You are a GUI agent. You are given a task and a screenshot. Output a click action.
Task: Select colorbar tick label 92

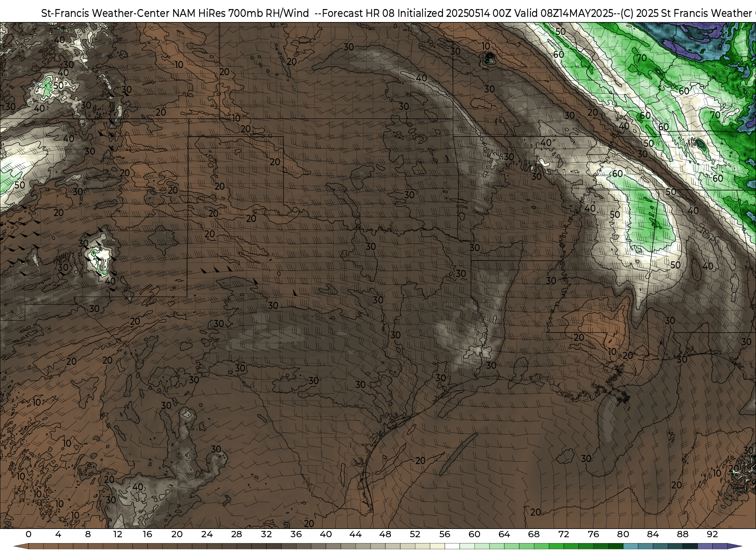click(712, 534)
